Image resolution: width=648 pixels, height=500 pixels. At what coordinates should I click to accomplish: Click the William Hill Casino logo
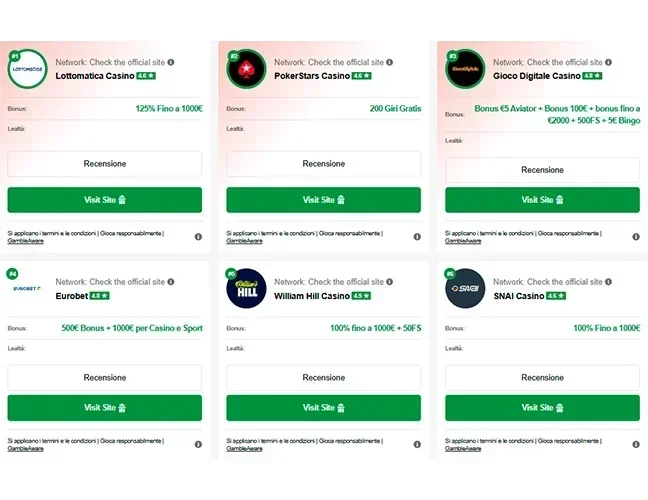(x=246, y=288)
